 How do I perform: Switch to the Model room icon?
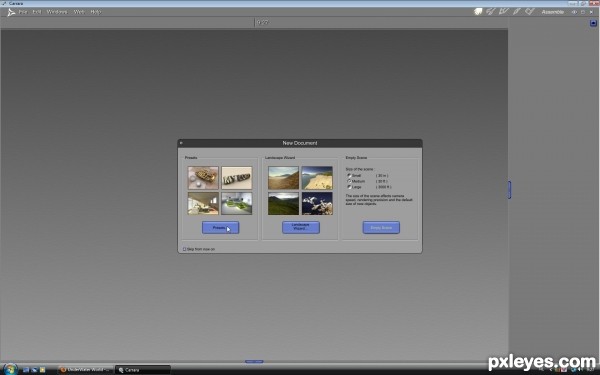[491, 12]
